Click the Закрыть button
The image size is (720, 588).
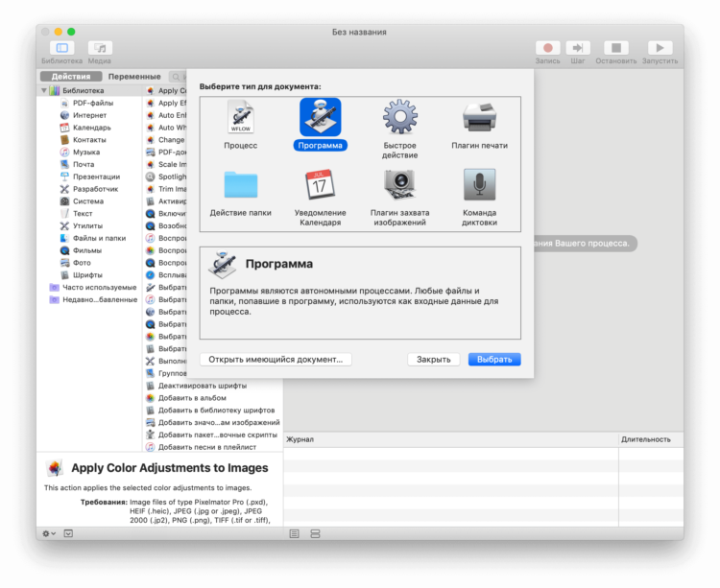[x=434, y=359]
